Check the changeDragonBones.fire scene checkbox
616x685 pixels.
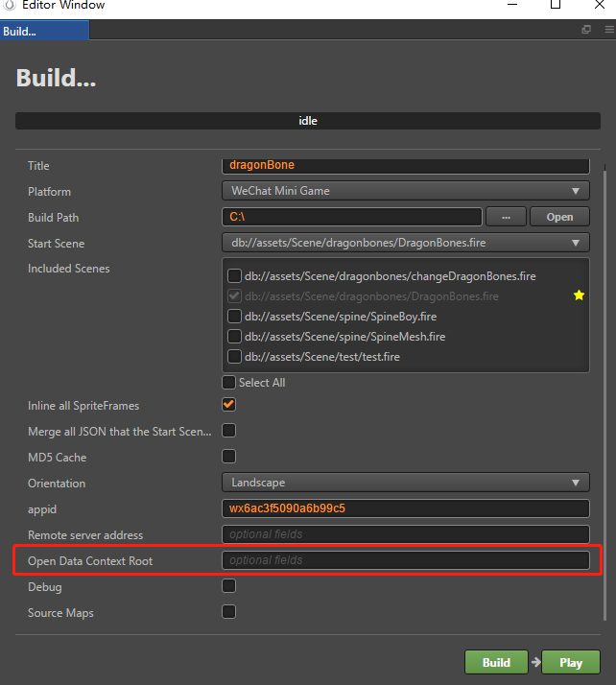point(234,276)
